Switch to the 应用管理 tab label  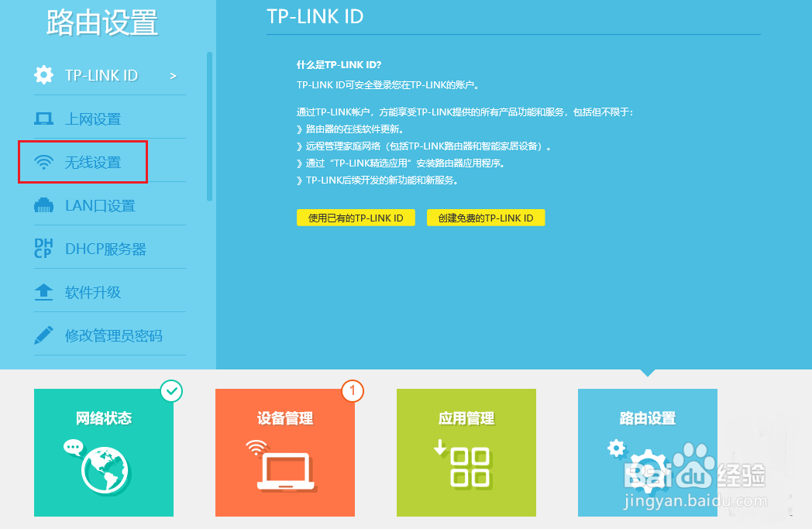tap(466, 418)
